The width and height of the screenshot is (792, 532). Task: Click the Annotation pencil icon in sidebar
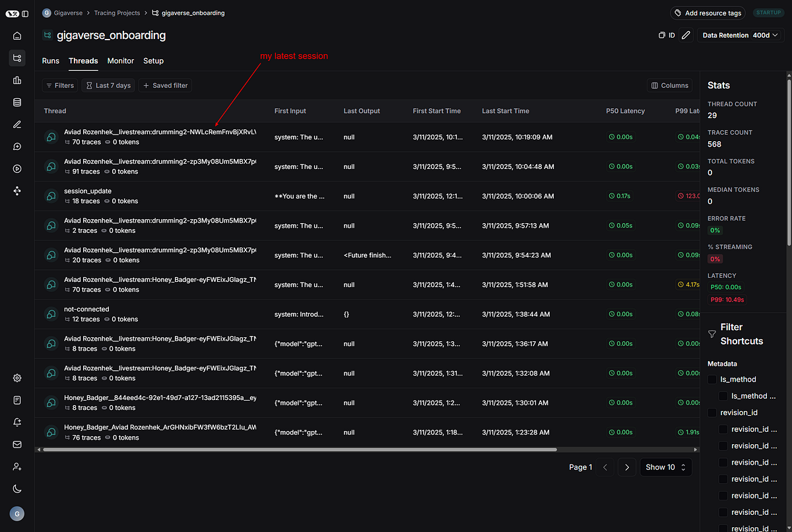pos(17,124)
